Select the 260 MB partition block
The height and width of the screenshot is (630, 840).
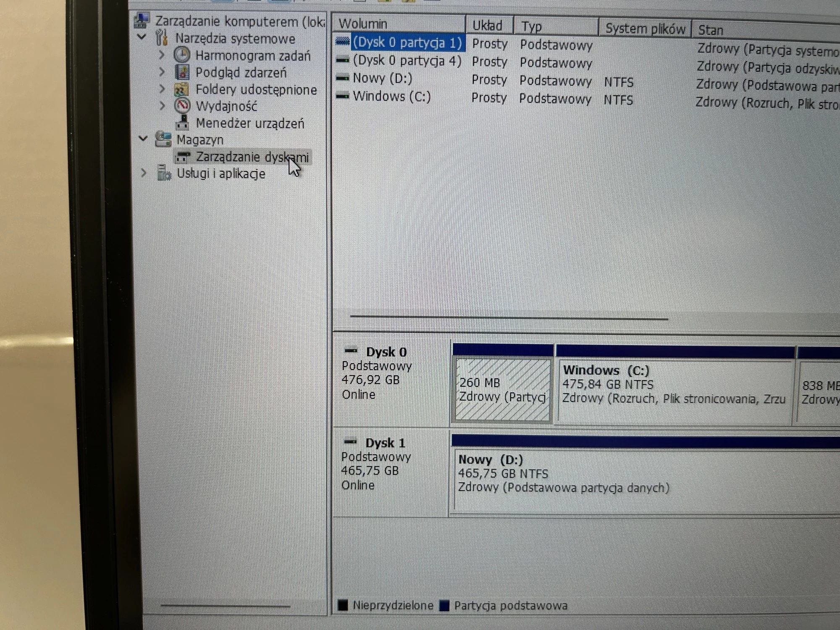coord(503,389)
